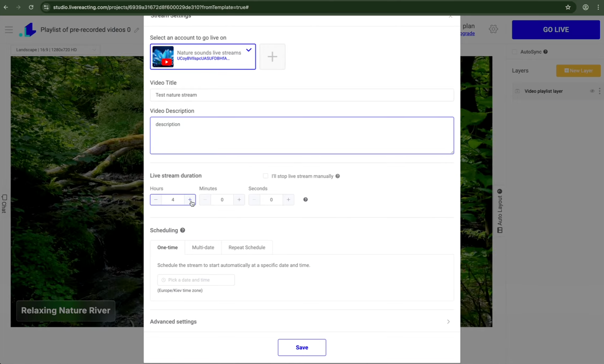604x364 pixels.
Task: Open the Landscape 16:9 resolution dropdown
Action: tap(56, 50)
